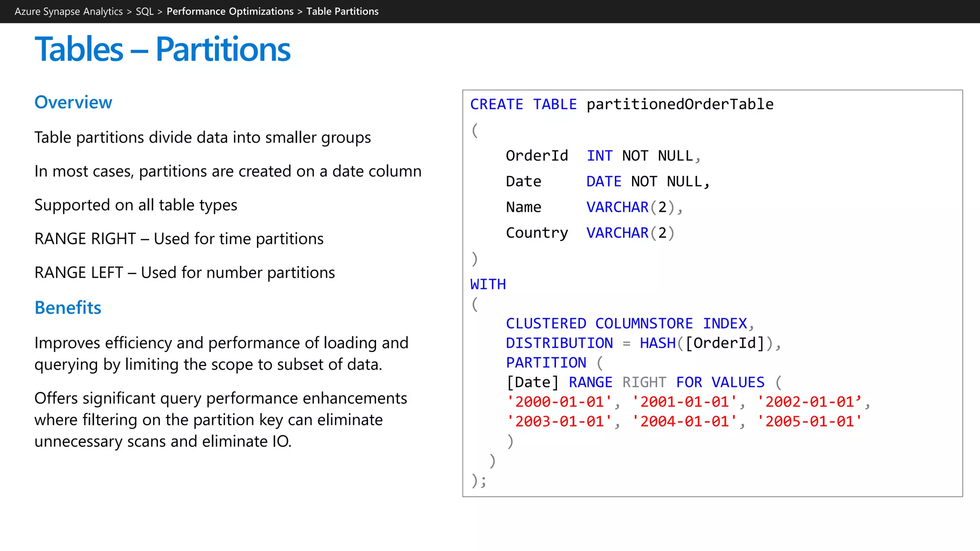Click the 'Table Partitions' breadcrumb text
Image resolution: width=980 pixels, height=551 pixels.
[x=343, y=11]
